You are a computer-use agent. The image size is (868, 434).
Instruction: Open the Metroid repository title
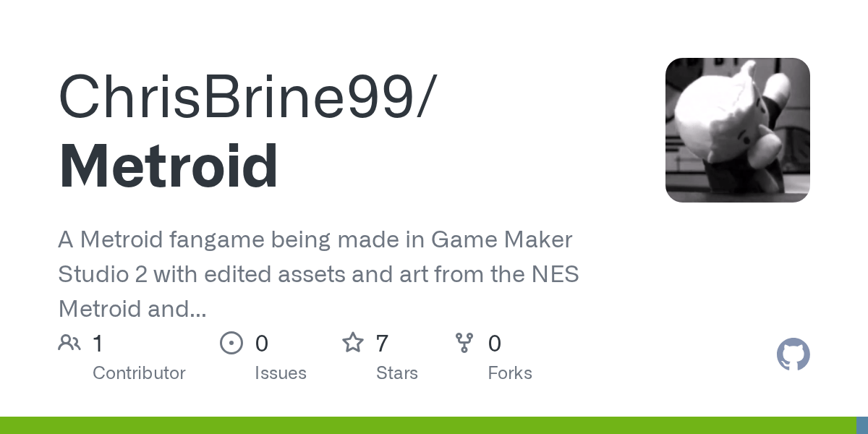point(168,166)
